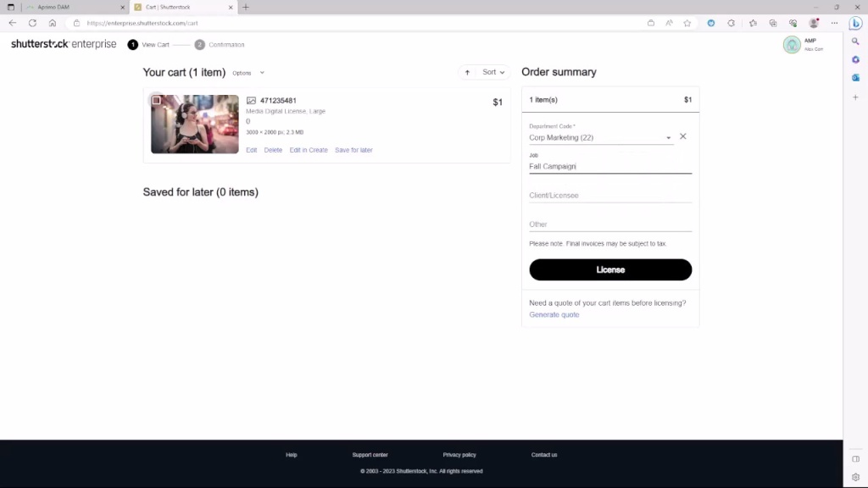Click the Job input field

pos(610,166)
